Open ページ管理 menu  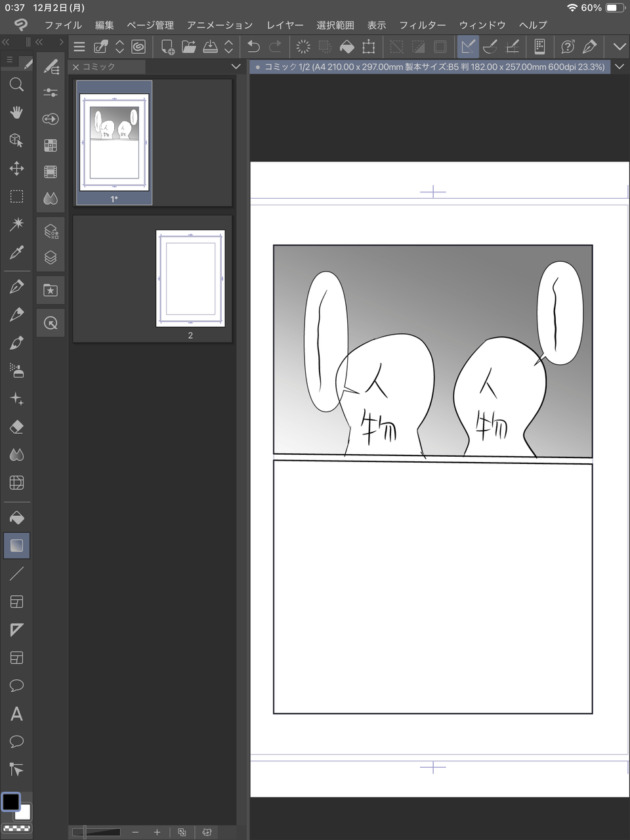[x=150, y=25]
